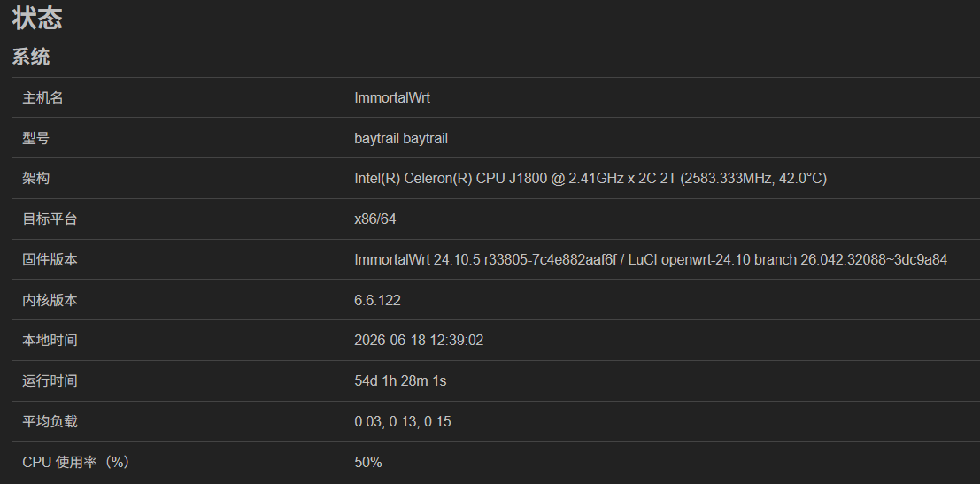
Task: Select the 主机名 row label
Action: tap(42, 97)
